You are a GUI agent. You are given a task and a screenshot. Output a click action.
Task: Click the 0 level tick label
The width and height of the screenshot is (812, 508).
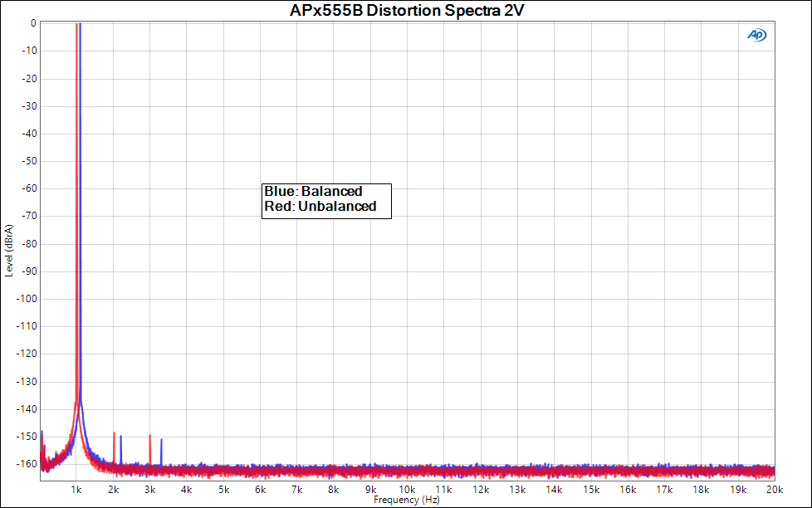pos(34,23)
